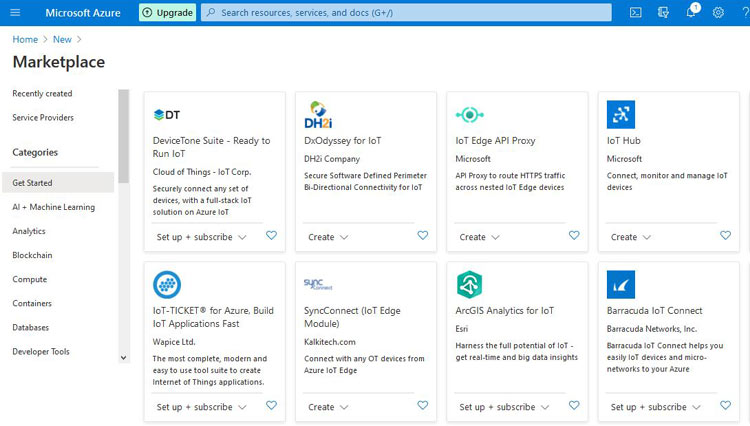
Task: Open DeviceTone Suite - Ready to Run IoT title
Action: click(211, 147)
